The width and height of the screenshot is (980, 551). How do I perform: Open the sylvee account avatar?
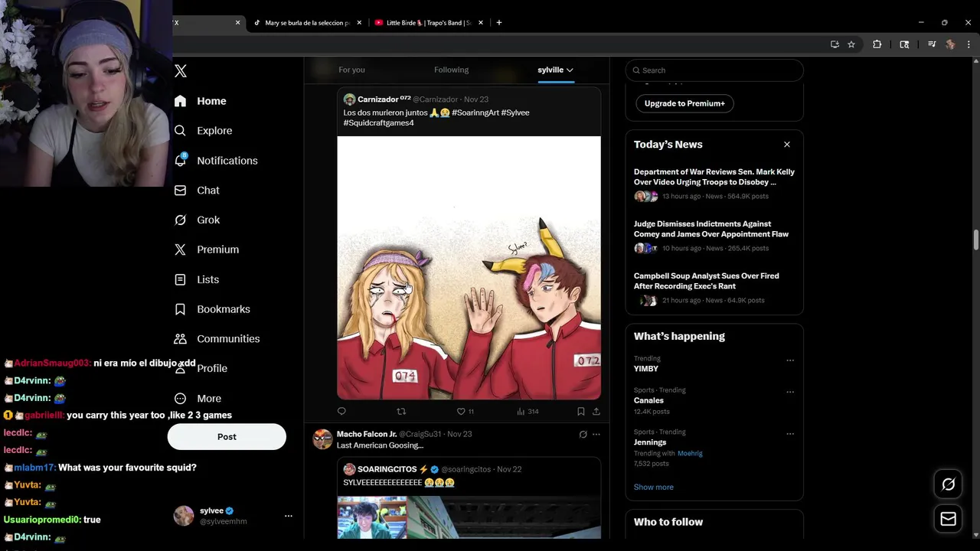click(184, 516)
